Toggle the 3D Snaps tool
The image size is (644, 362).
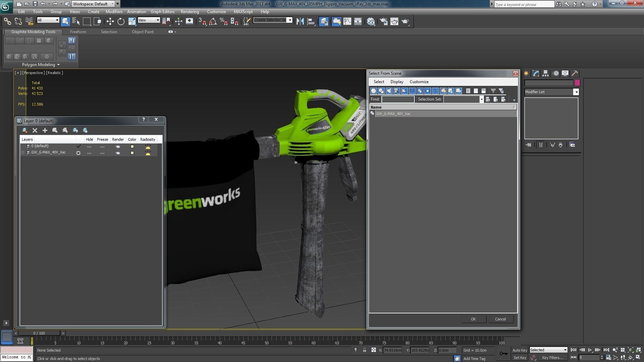click(202, 21)
